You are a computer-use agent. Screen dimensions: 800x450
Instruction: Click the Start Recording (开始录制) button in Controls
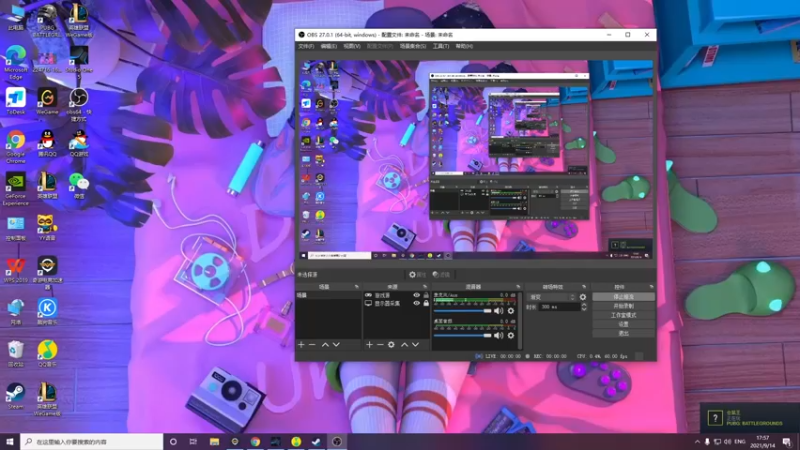pos(623,306)
